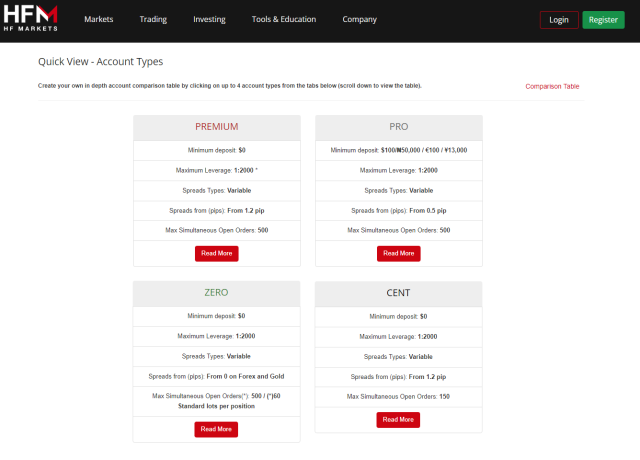Click PRO's 'From 0.5 pip' spreads row
This screenshot has height=460, width=640.
[x=399, y=211]
